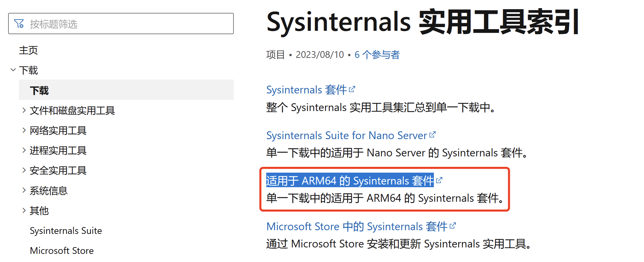This screenshot has width=644, height=262.
Task: Expand the 安全实用工具 chevron
Action: tap(24, 170)
